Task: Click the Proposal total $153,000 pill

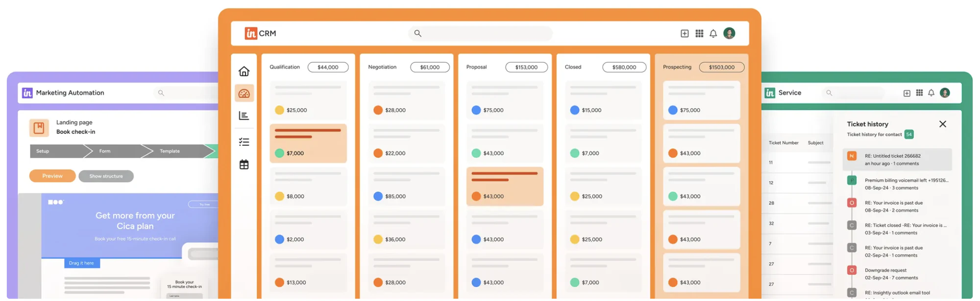Action: click(526, 67)
